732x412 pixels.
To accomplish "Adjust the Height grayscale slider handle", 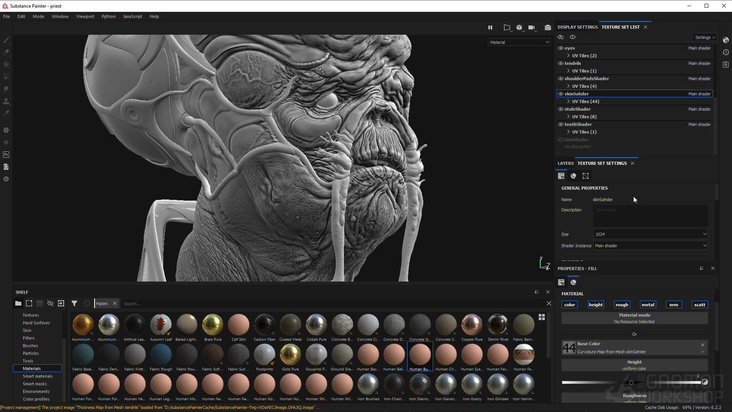I will tap(631, 383).
